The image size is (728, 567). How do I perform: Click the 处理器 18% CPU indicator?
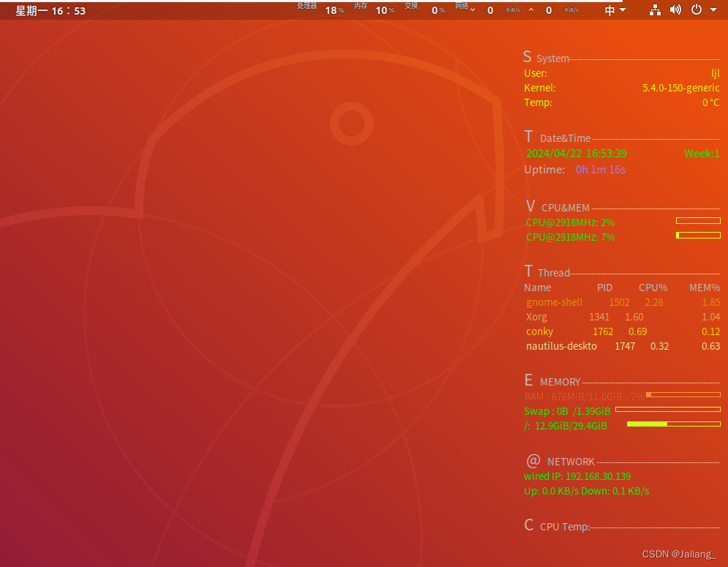pos(320,8)
